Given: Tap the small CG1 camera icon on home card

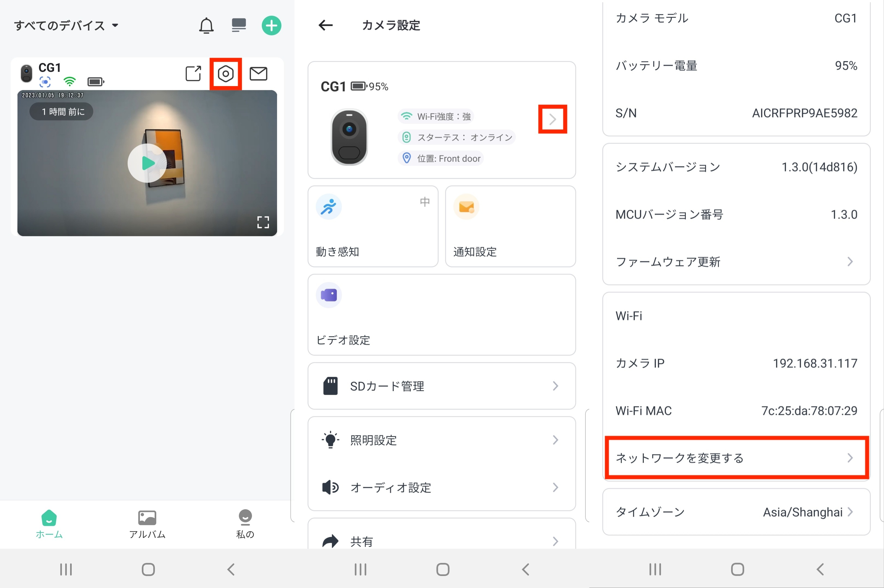Looking at the screenshot, I should (26, 74).
